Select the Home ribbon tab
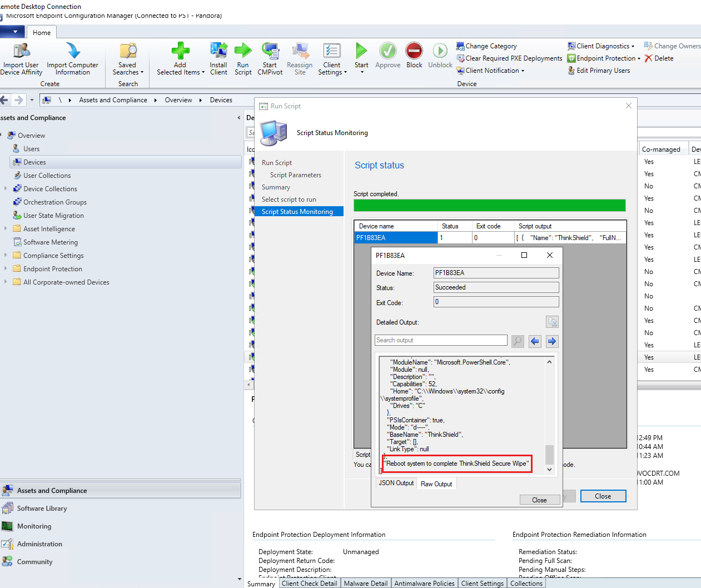This screenshot has width=701, height=588. (x=42, y=33)
